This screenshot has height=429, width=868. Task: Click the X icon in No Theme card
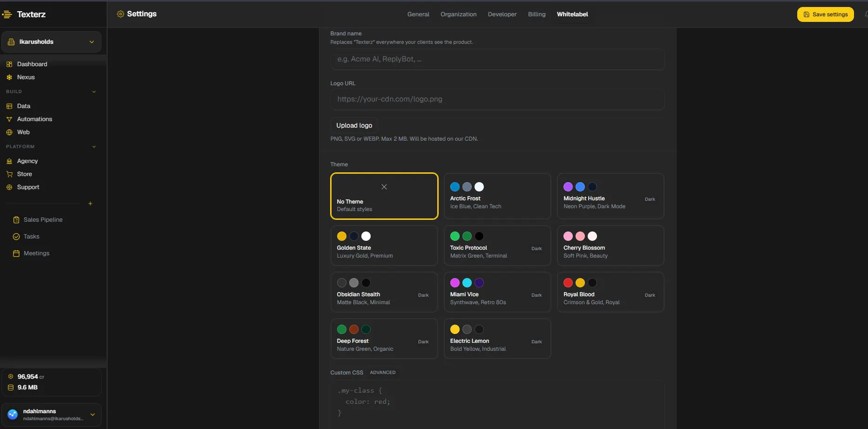point(384,187)
